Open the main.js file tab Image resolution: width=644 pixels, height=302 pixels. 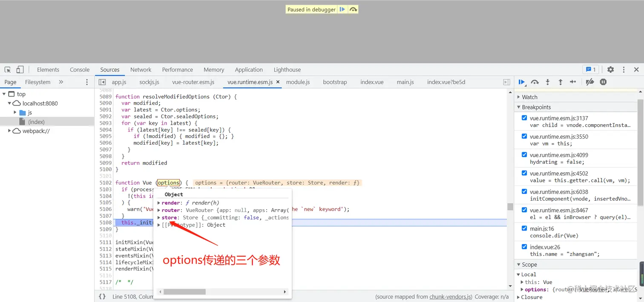coord(405,82)
